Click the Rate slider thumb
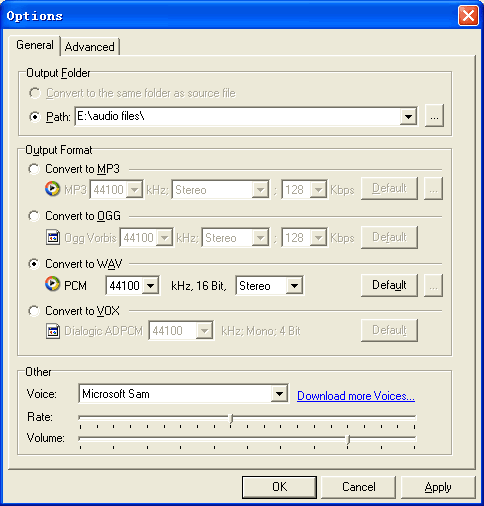484x506 pixels. tap(231, 418)
